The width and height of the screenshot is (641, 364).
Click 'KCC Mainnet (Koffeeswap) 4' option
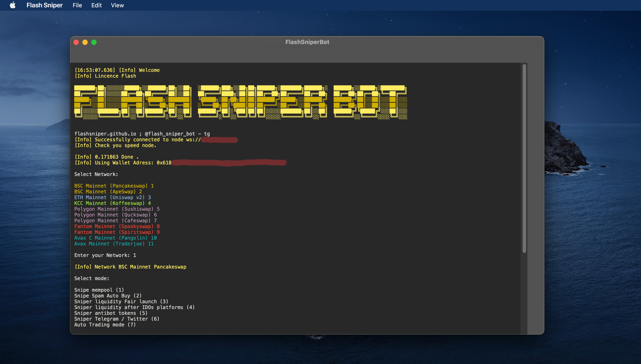coord(112,203)
